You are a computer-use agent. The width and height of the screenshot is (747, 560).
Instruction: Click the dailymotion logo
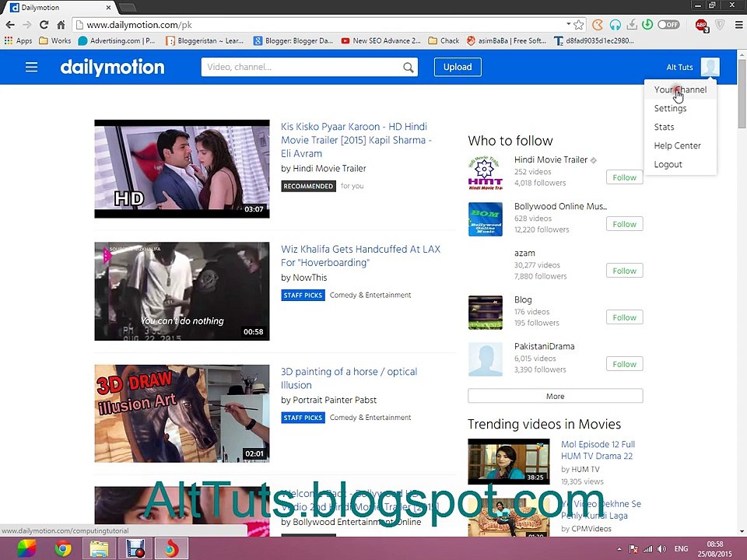tap(112, 67)
